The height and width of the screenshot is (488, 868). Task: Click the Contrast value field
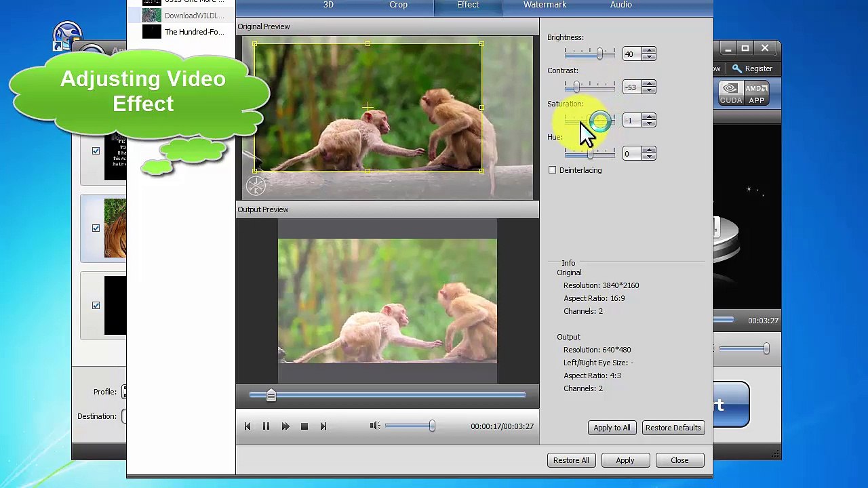pos(632,87)
